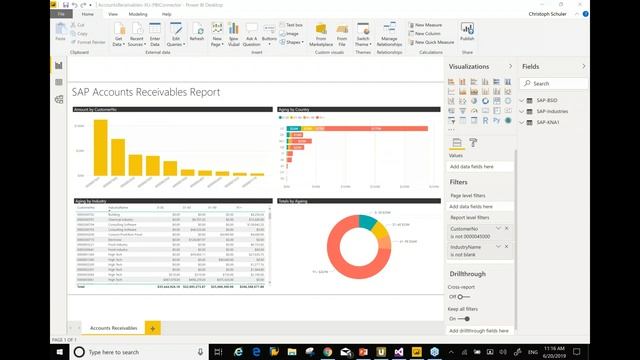Open the Switch Theme dropdown
This screenshot has height=360, width=640.
pyautogui.click(x=363, y=35)
